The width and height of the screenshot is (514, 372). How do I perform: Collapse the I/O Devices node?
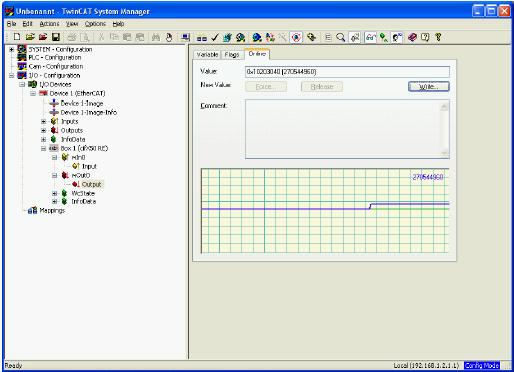(22, 84)
